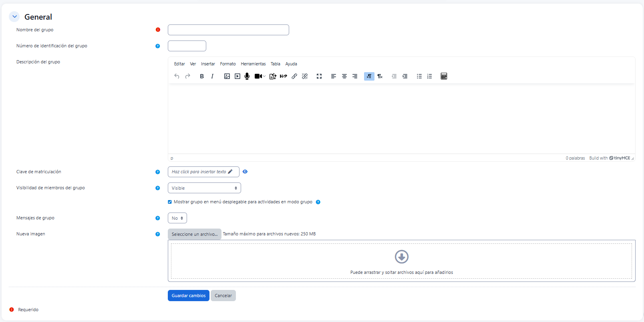Viewport: 644px width, 322px height.
Task: Click Seleccione un archivo button
Action: (195, 234)
